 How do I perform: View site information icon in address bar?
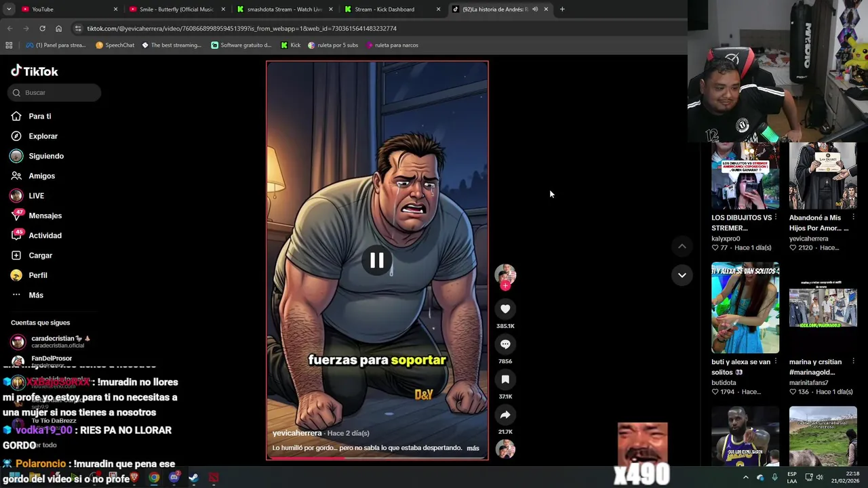78,28
